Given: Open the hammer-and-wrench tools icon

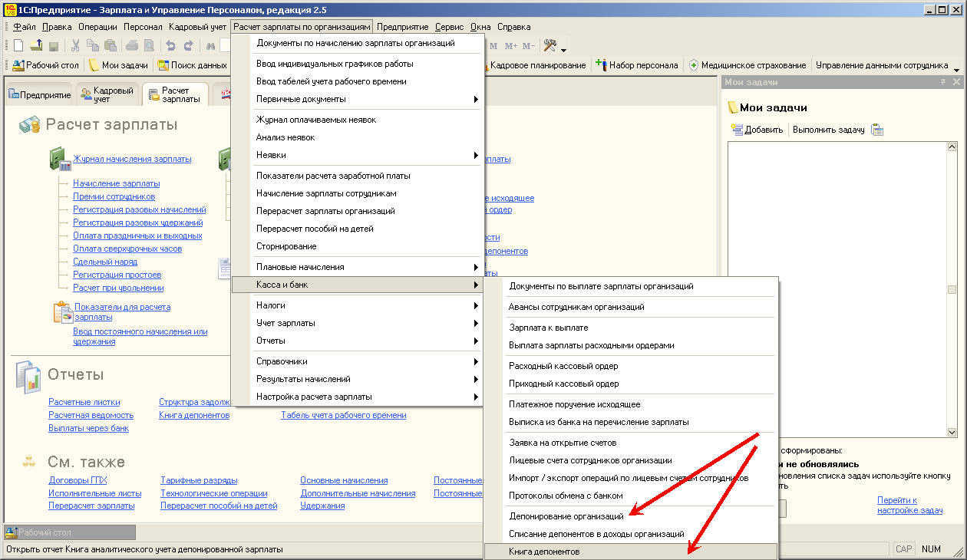Looking at the screenshot, I should click(x=550, y=46).
